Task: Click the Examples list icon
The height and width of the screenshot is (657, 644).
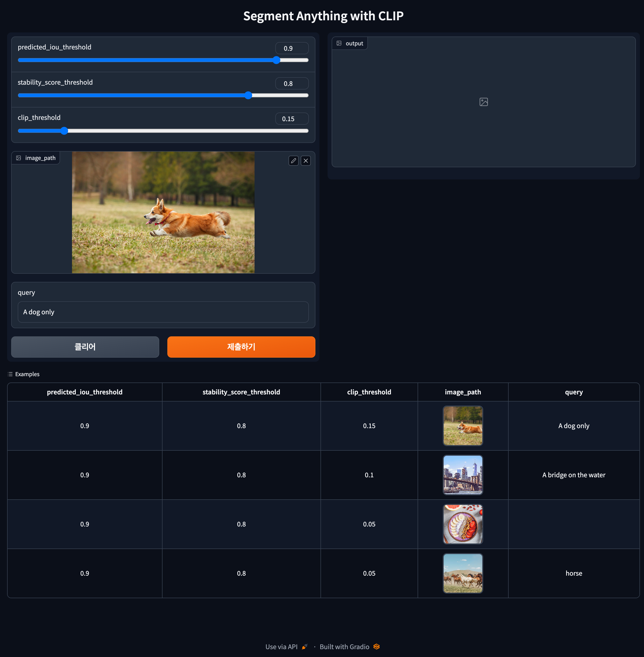Action: (10, 374)
